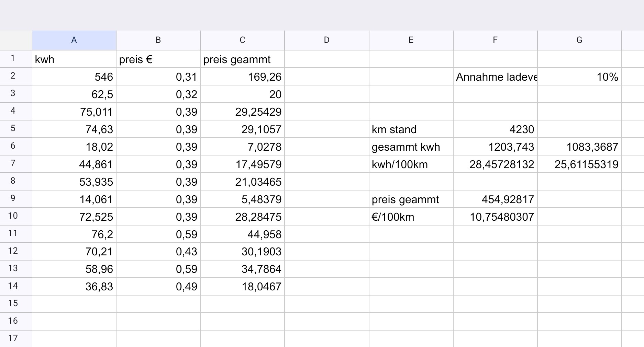Viewport: 644px width, 347px height.
Task: Select the 'Annahme ladeve' cell
Action: pyautogui.click(x=495, y=77)
